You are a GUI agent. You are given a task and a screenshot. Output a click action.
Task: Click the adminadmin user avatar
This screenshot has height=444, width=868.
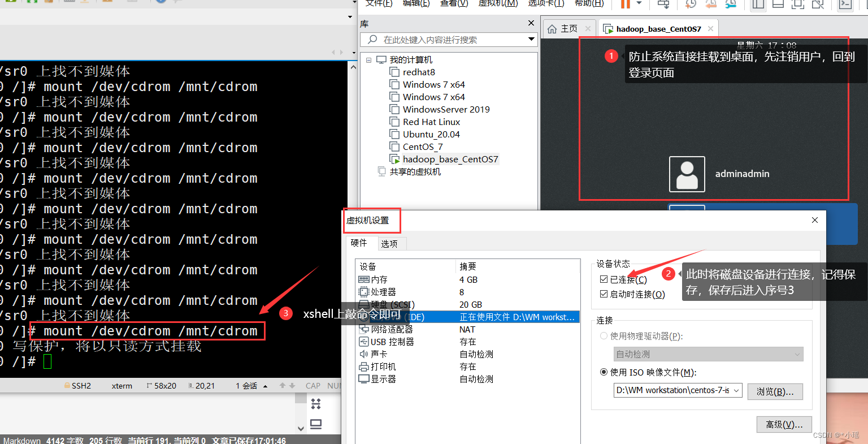click(687, 174)
